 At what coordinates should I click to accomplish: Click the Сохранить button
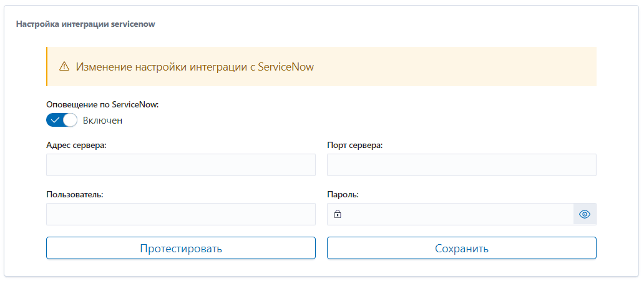click(x=462, y=248)
